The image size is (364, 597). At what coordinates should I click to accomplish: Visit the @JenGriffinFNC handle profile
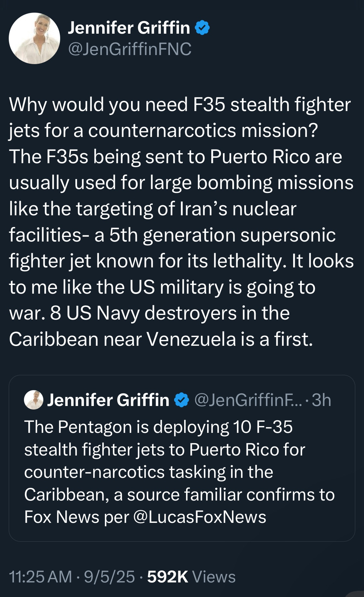(x=129, y=49)
